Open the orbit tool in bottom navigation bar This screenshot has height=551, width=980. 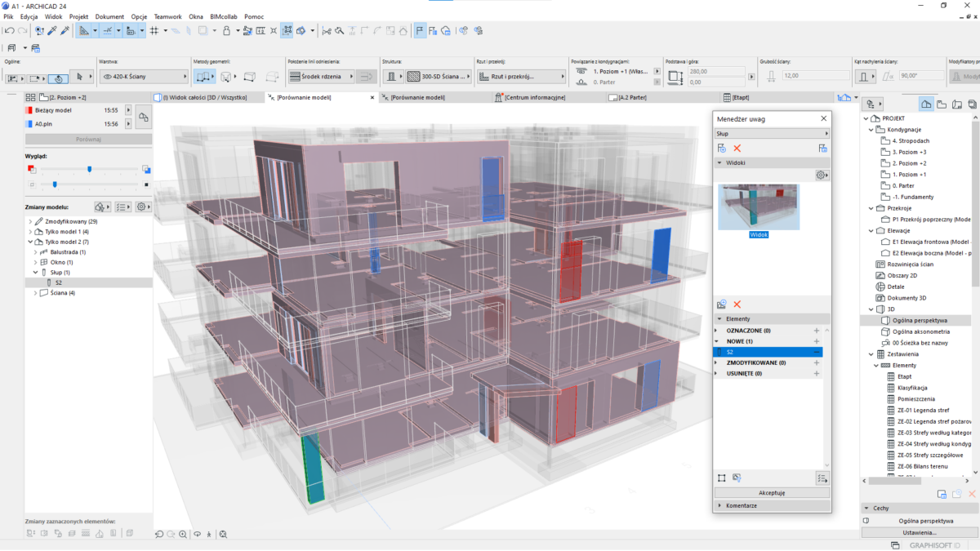tap(196, 534)
